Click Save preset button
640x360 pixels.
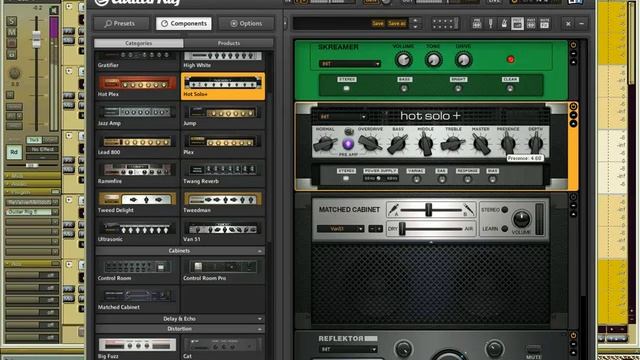[x=378, y=24]
